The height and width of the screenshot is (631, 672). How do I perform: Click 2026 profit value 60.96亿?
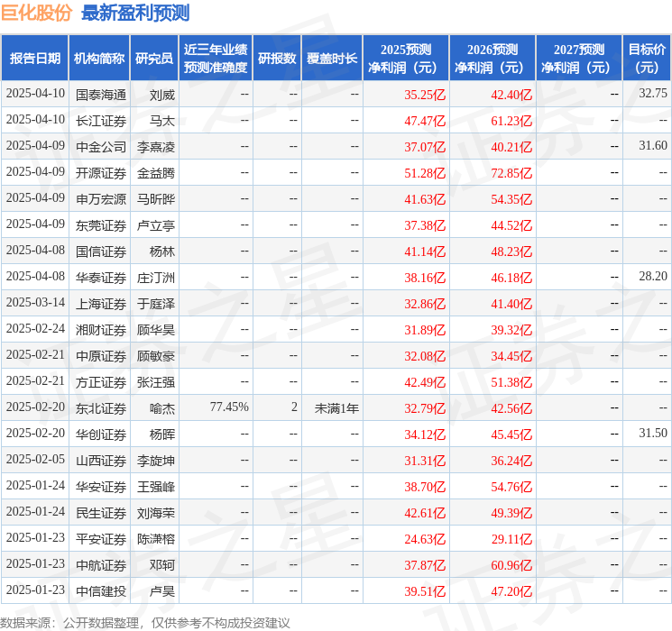point(511,565)
